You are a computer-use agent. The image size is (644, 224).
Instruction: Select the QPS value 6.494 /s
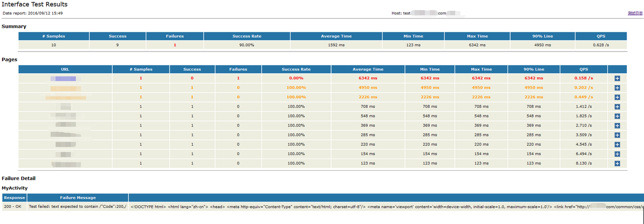pyautogui.click(x=584, y=154)
